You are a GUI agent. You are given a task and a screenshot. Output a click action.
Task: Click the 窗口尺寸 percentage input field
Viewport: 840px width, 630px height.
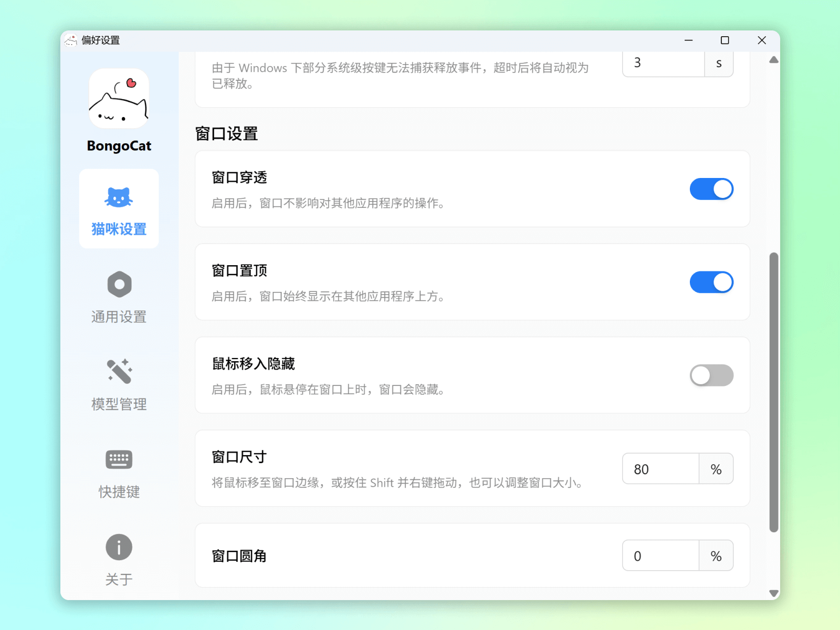point(660,469)
